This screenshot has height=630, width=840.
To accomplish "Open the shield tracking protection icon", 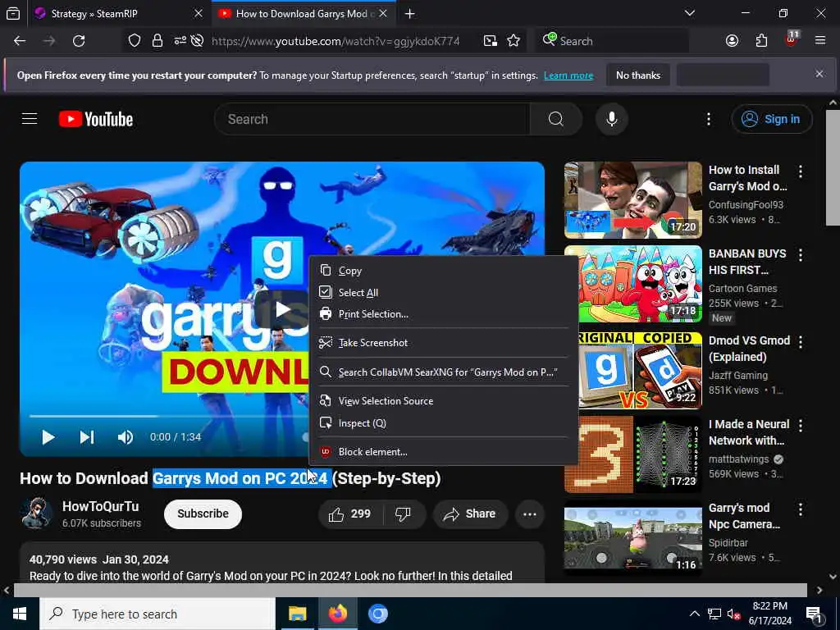I will point(135,41).
